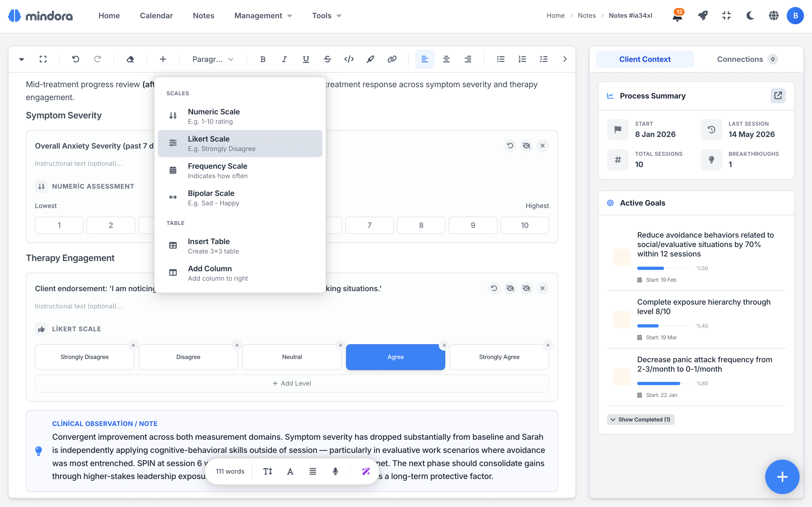
Task: Choose Likert Scale from menu
Action: click(240, 143)
